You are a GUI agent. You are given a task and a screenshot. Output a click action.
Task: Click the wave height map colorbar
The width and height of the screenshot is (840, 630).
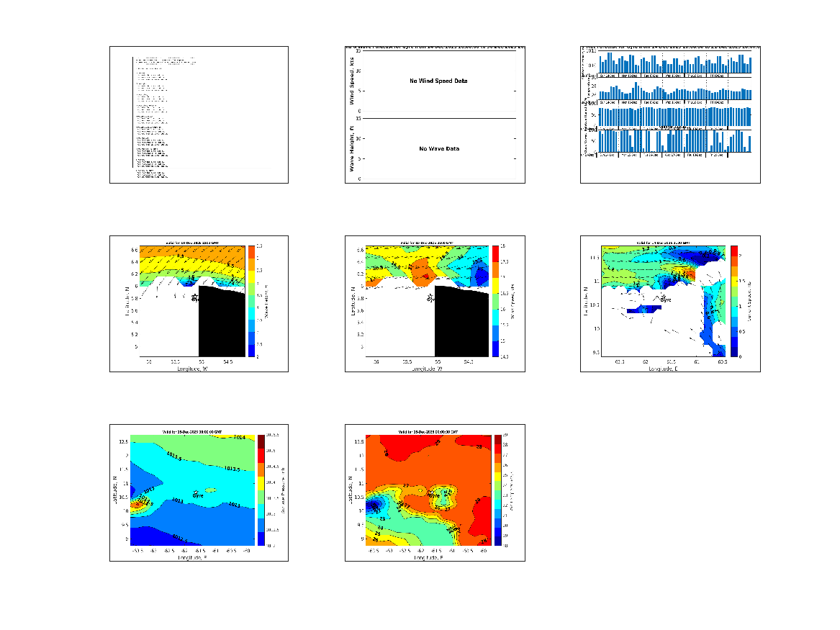point(252,301)
